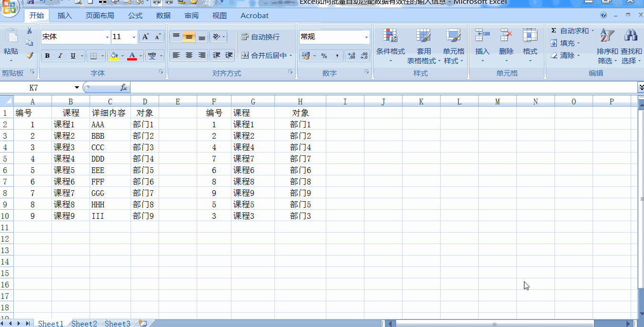This screenshot has height=327, width=644.
Task: Switch to the 公式 ribbon tab
Action: coord(135,16)
